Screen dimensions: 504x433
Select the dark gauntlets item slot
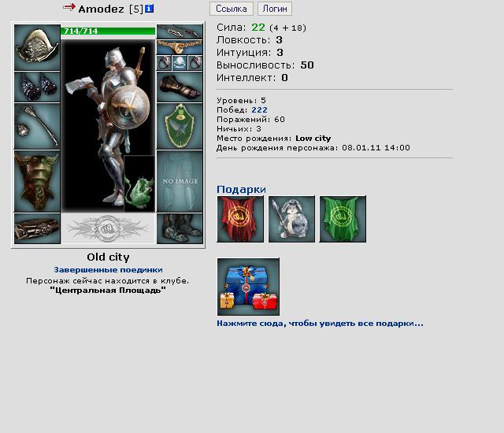click(37, 87)
